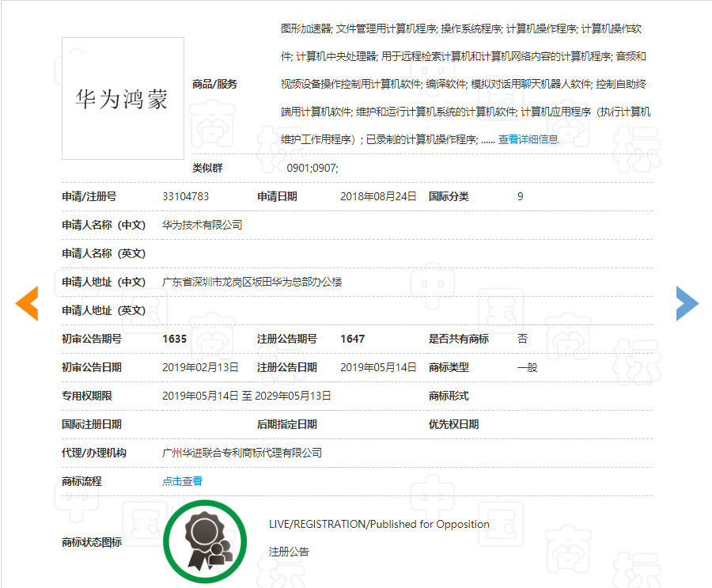Select agency 广州华进联合专利商标代理有限公司
This screenshot has height=588, width=712.
[x=242, y=453]
